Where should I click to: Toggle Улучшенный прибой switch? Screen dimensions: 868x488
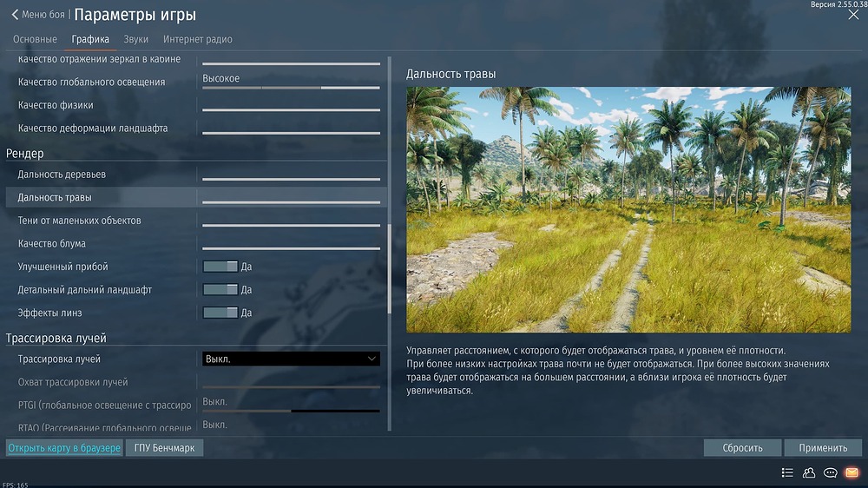click(220, 267)
